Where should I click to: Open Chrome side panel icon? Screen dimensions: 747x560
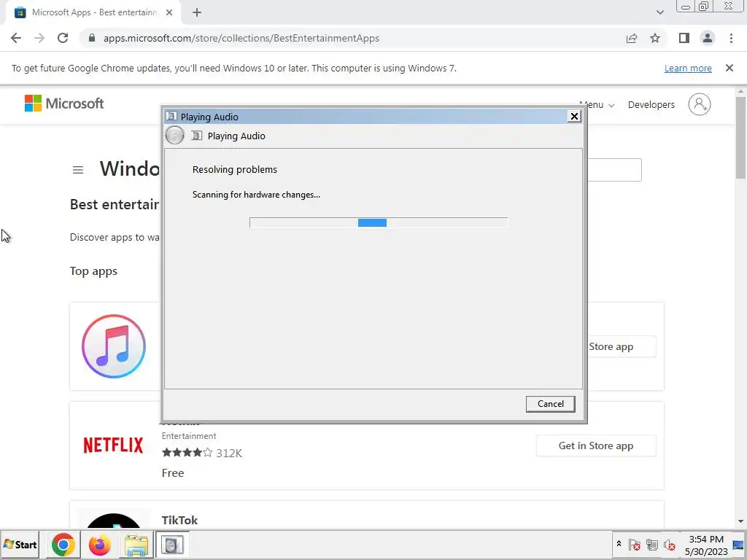(x=684, y=38)
